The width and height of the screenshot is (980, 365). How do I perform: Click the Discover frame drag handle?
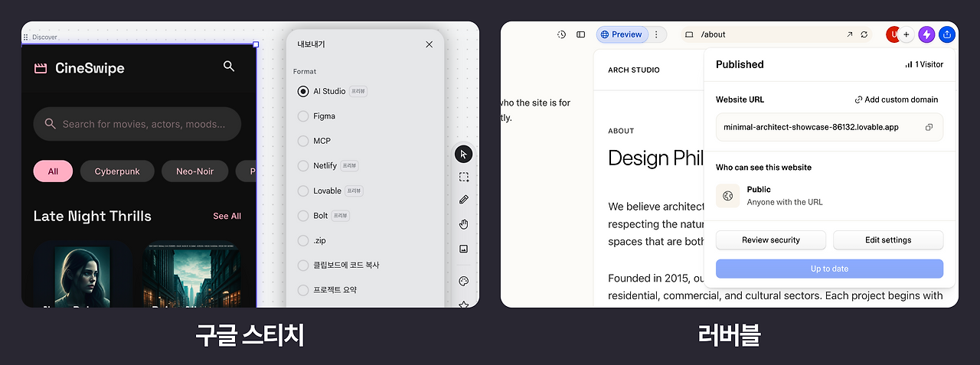pos(26,37)
